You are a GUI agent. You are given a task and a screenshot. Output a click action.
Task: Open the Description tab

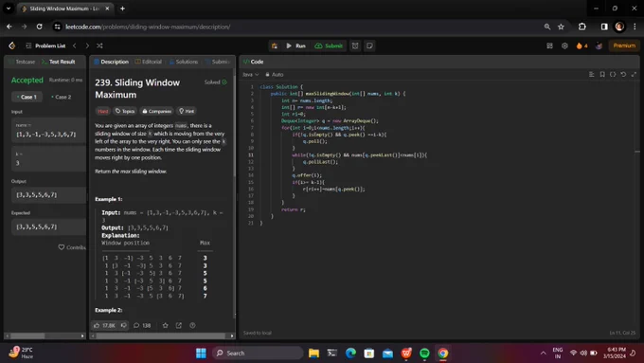pos(112,62)
